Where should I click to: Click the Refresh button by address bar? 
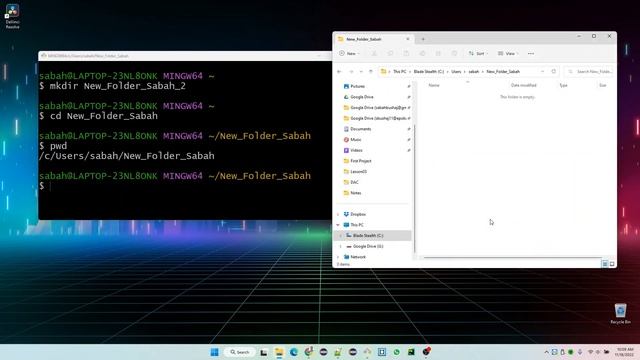553,71
